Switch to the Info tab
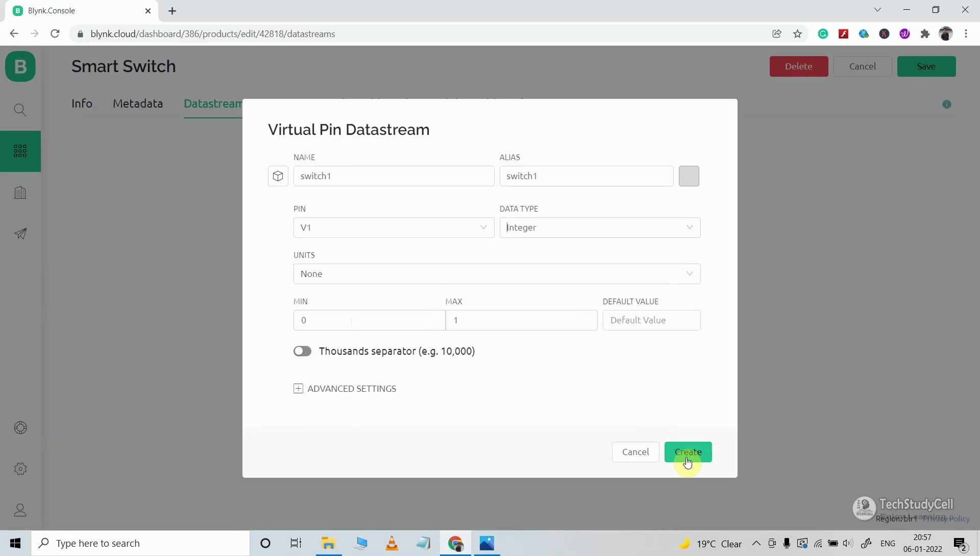This screenshot has height=556, width=980. click(x=82, y=104)
